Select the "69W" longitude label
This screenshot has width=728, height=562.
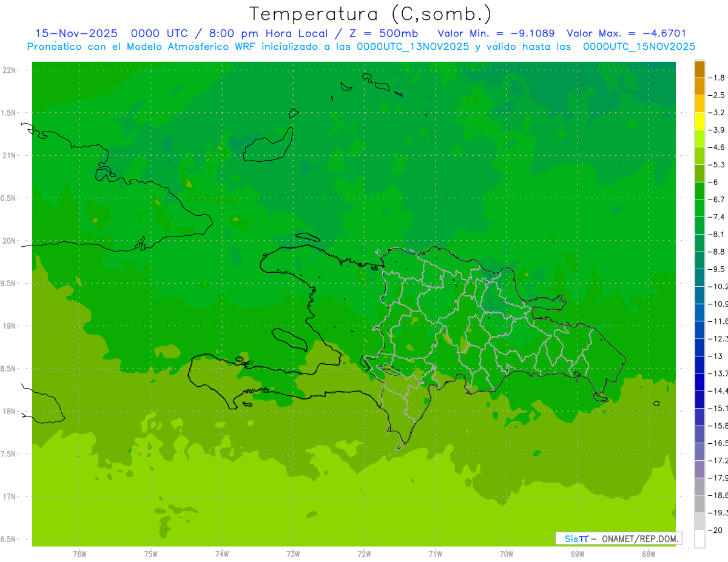click(578, 554)
